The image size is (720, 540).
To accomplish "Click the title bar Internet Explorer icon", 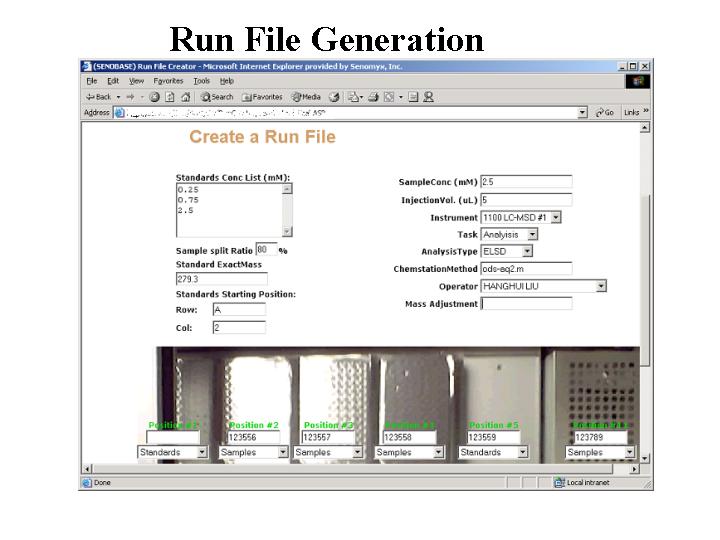I will point(87,66).
